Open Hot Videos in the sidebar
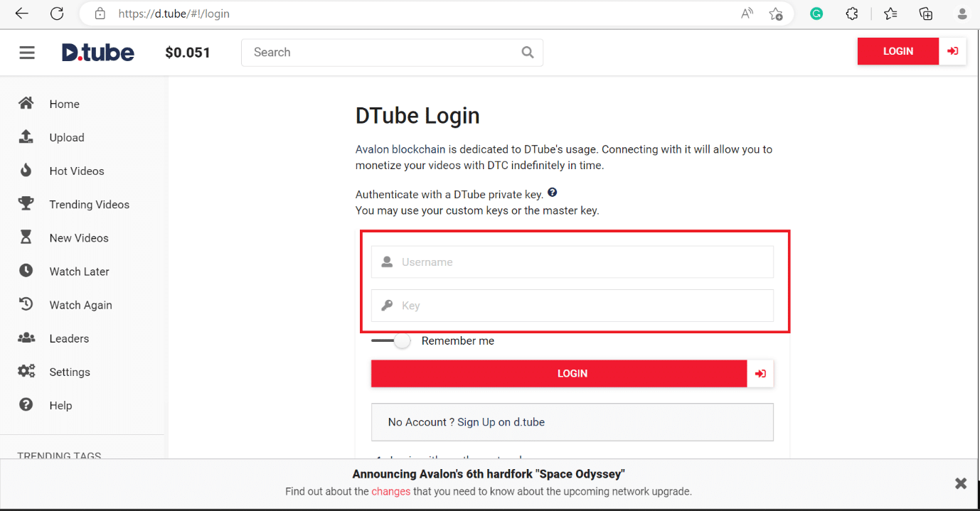Viewport: 980px width, 511px height. coord(77,171)
